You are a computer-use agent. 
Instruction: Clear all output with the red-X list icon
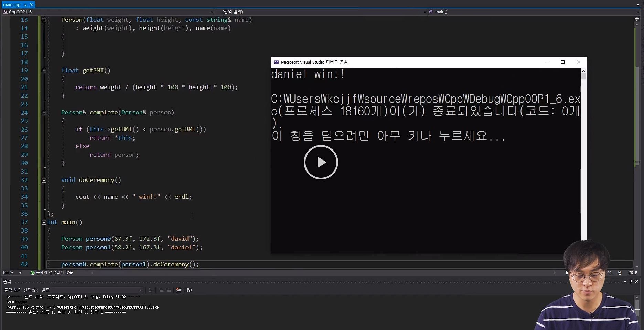pyautogui.click(x=179, y=290)
